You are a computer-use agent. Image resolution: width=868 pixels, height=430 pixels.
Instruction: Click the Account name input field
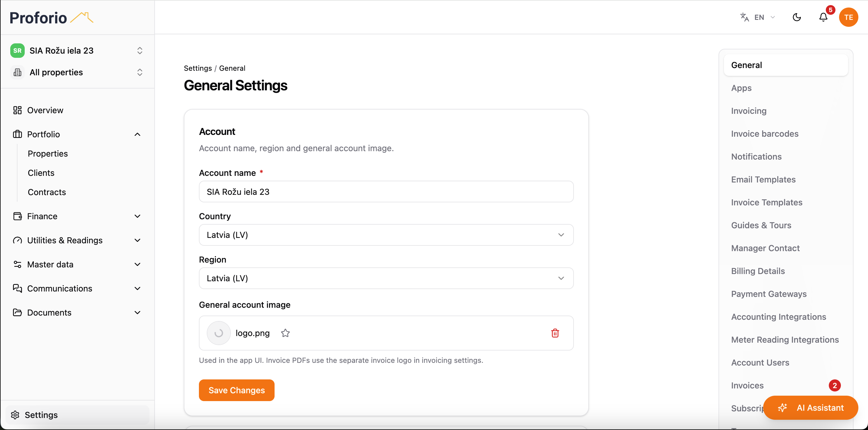click(x=386, y=192)
